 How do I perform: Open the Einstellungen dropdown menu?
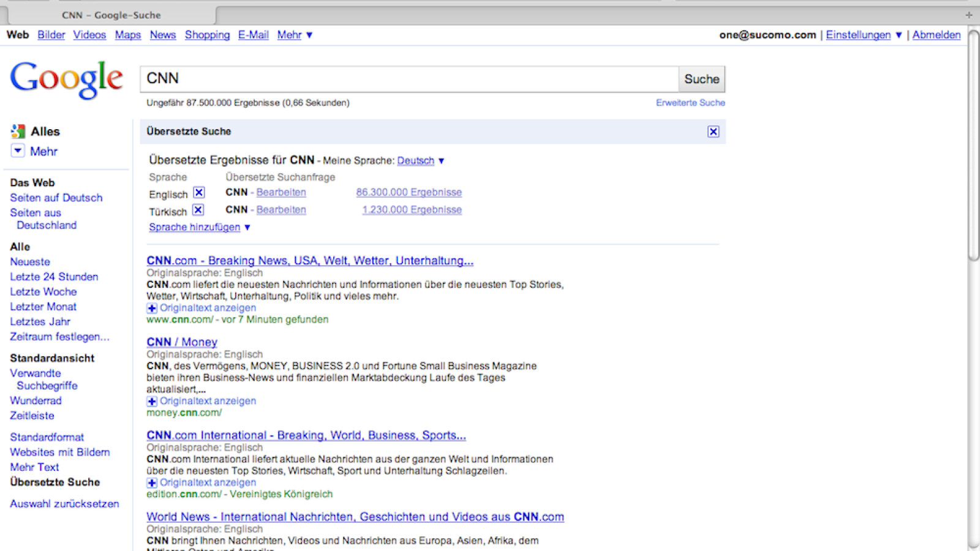pyautogui.click(x=864, y=35)
